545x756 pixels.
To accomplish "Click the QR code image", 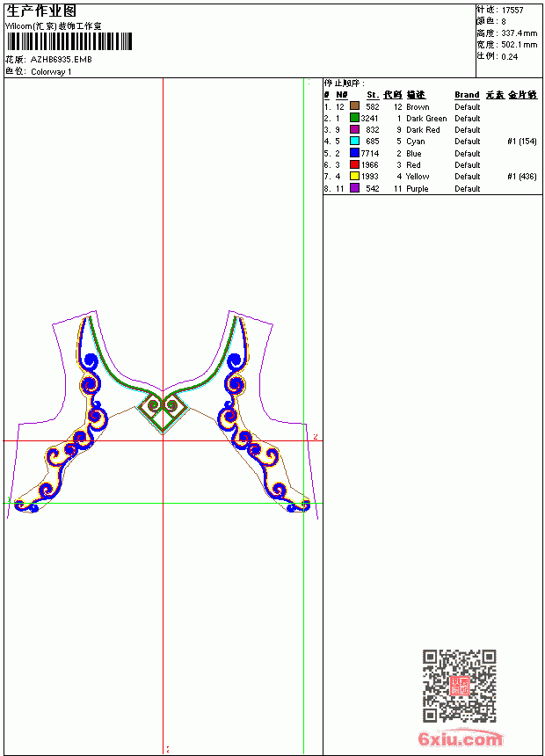I will pos(460,686).
